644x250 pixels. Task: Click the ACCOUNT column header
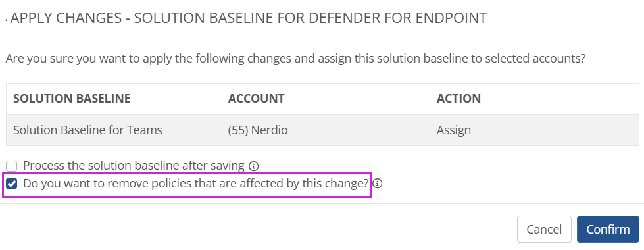pos(257,99)
